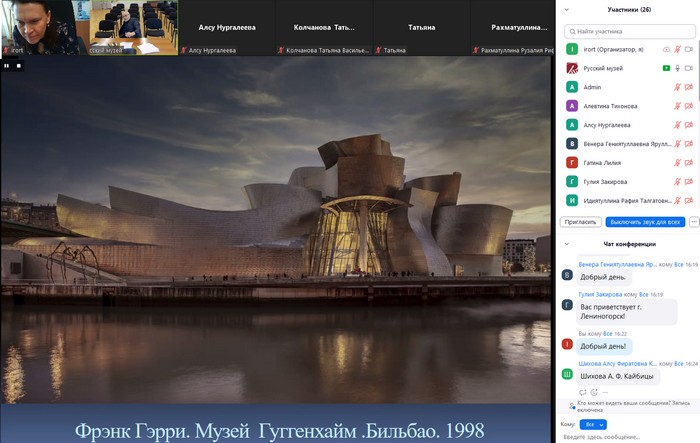Click Алсу Нургалеева's disabled camera icon
Screen dimensions: 700x443
689,125
